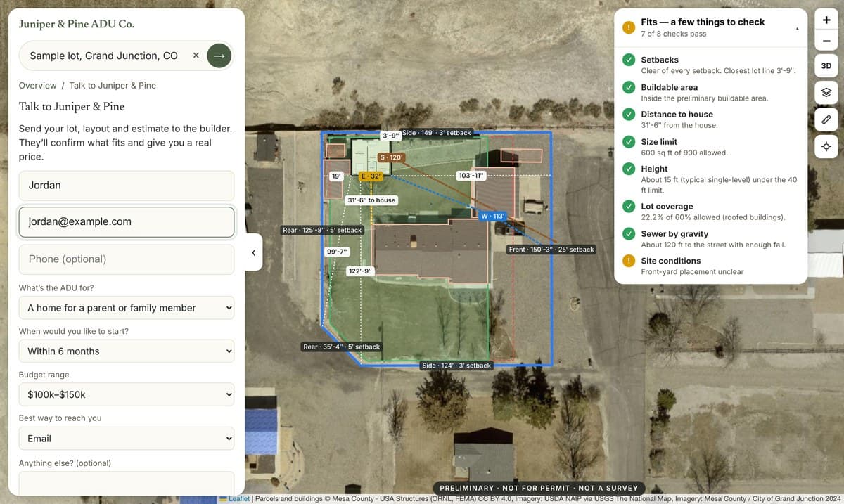This screenshot has height=504, width=844.
Task: Click the yellow "E · 32'" map label
Action: coord(371,176)
